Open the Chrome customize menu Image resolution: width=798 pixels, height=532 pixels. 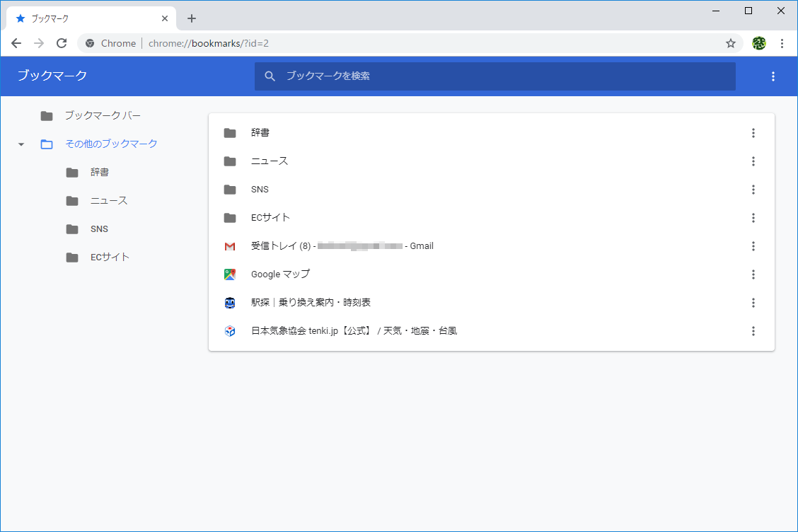point(782,43)
